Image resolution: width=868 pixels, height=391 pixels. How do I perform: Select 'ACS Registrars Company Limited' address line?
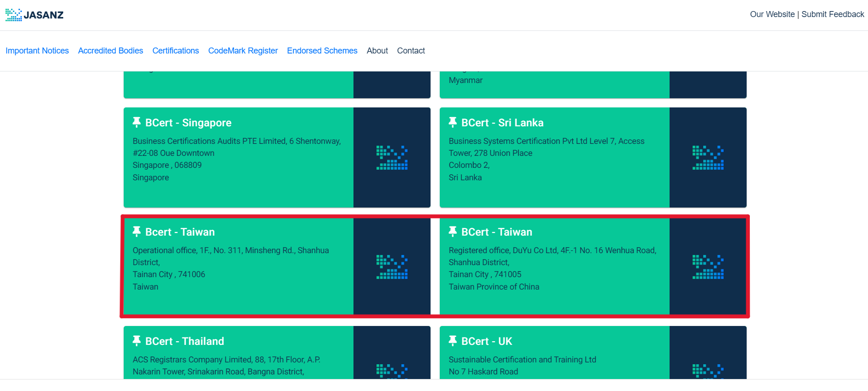tap(227, 360)
